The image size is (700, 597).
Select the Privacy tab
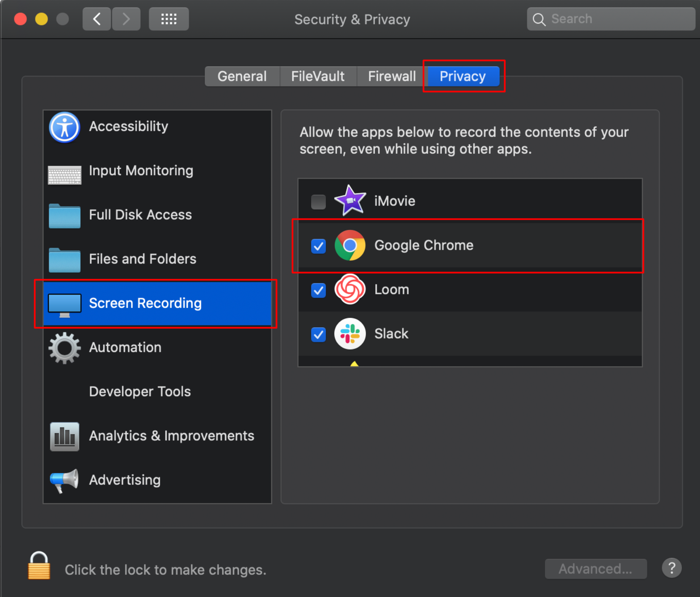[463, 76]
